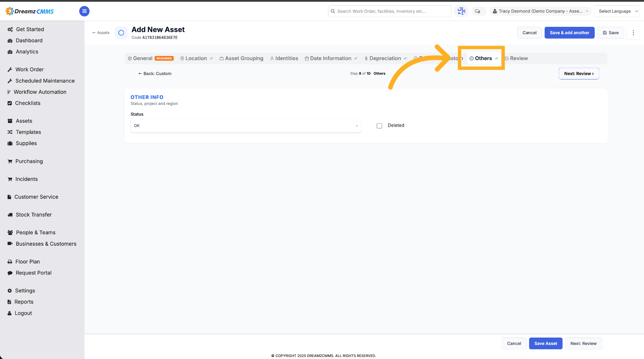Click the Customer Service file icon
644x359 pixels.
(x=9, y=197)
